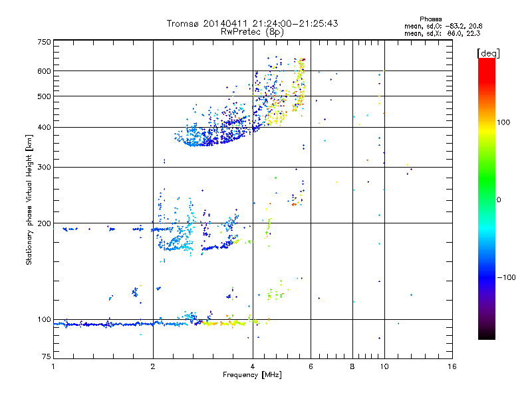Click the rainbow phase colorbar
The width and height of the screenshot is (532, 399).
click(x=487, y=198)
